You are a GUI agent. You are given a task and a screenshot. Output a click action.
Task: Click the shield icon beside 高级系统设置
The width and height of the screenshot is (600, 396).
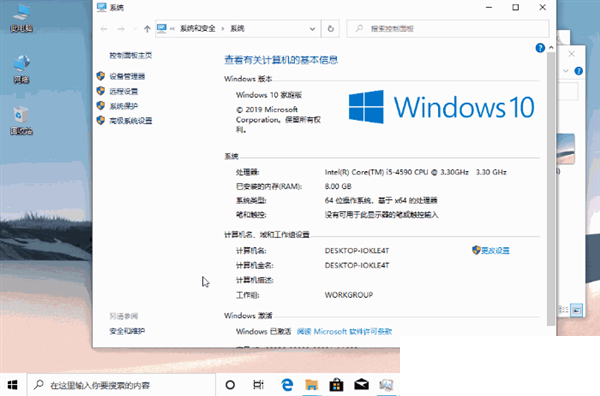point(101,121)
